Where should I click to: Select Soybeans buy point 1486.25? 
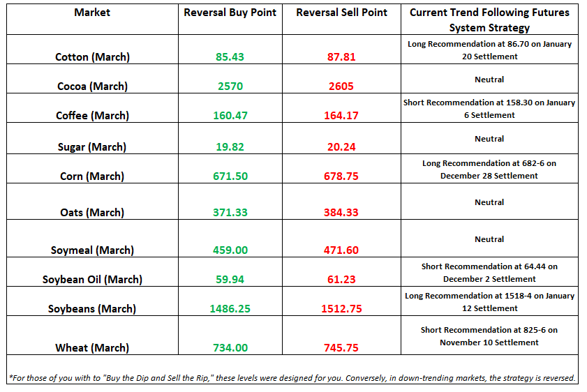230,308
